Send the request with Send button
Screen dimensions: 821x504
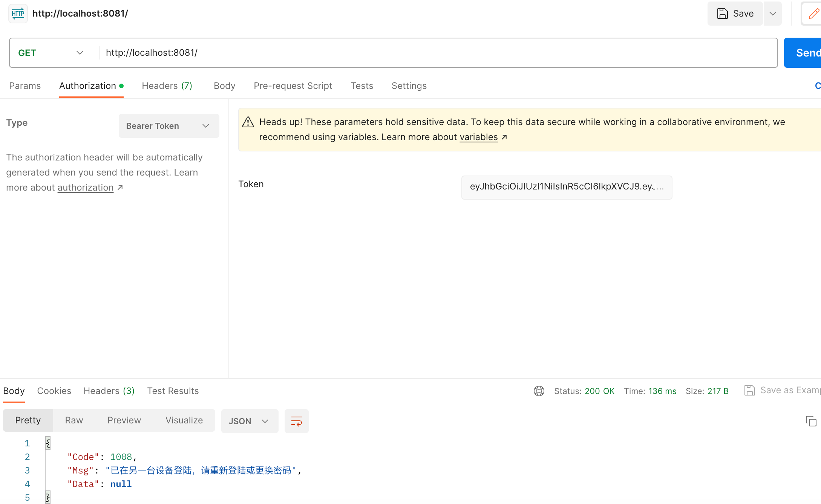click(803, 53)
